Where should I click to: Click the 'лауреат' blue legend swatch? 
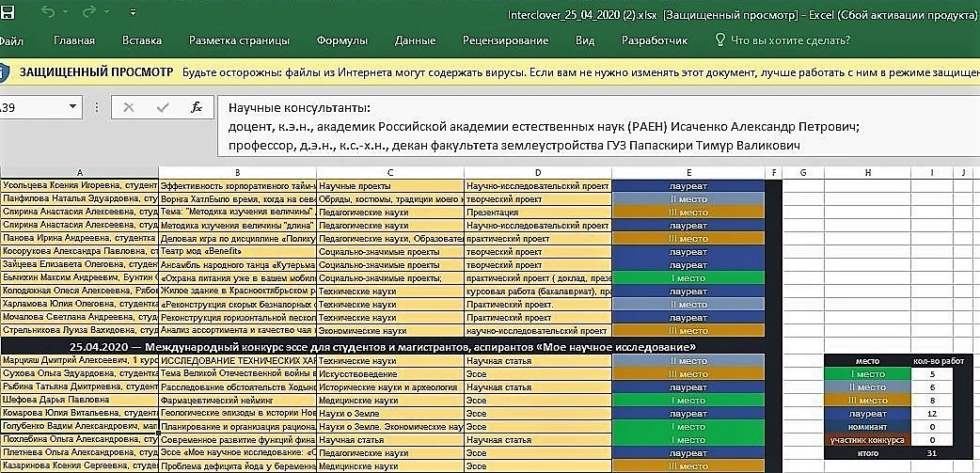click(x=867, y=413)
